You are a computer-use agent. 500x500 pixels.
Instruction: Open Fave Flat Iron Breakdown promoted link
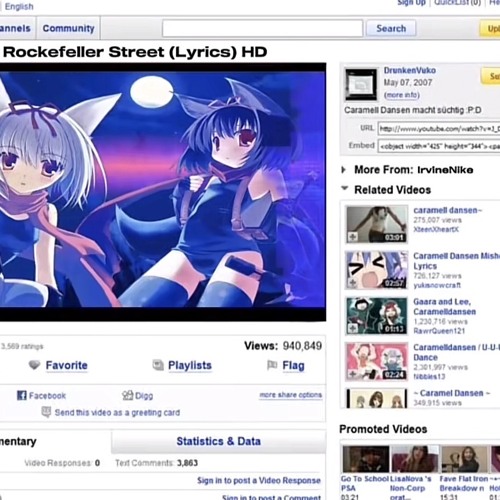(463, 483)
